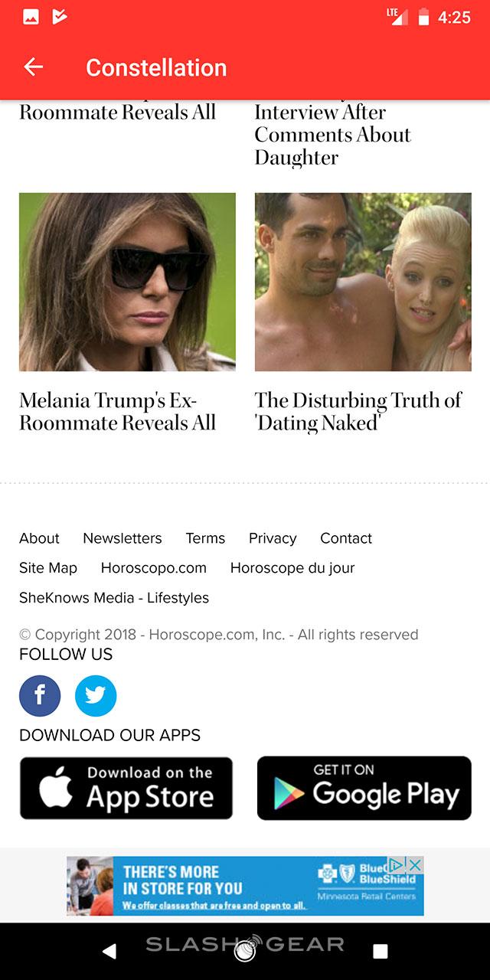Open the Facebook follow icon
490x980 pixels.
[x=40, y=696]
